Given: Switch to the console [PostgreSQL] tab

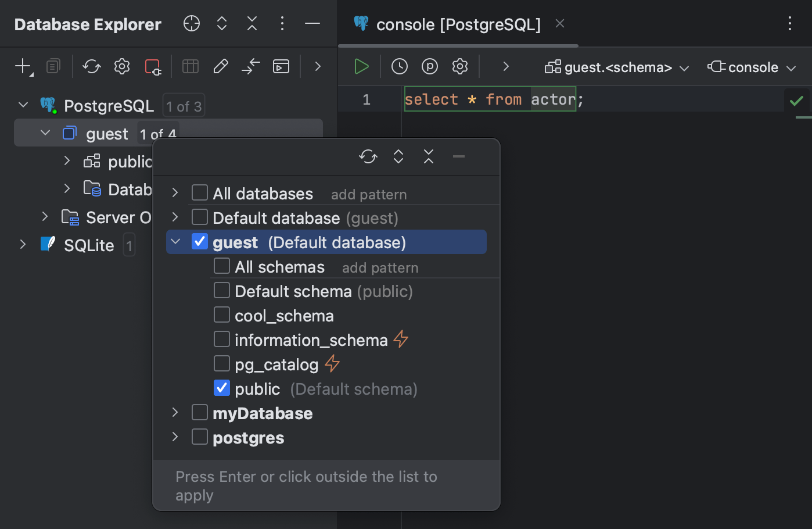Looking at the screenshot, I should coord(459,24).
